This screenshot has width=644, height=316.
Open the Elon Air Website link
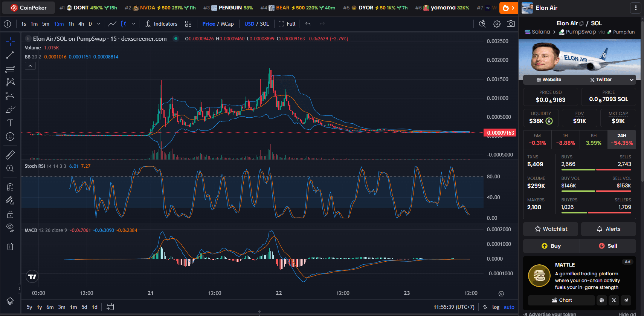pos(549,80)
